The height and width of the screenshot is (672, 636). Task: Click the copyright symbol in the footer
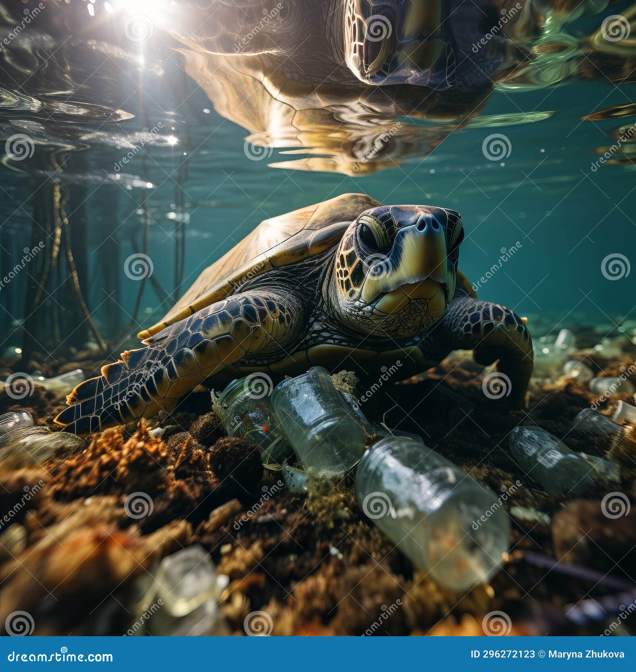[x=541, y=654]
